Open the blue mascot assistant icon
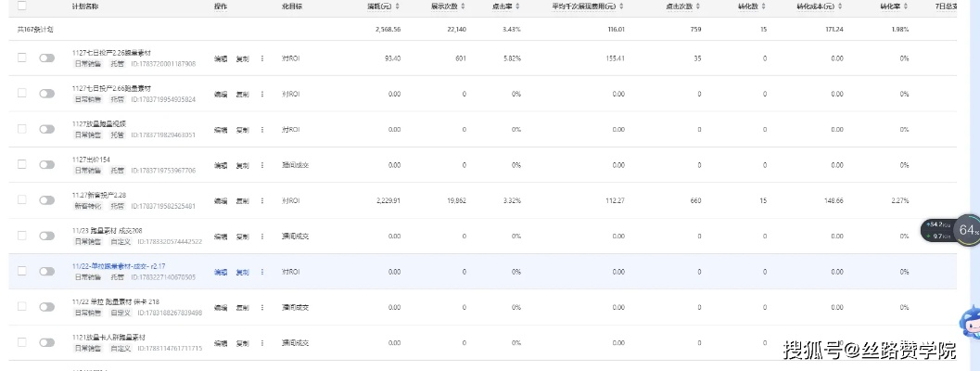This screenshot has height=371, width=980. click(970, 321)
